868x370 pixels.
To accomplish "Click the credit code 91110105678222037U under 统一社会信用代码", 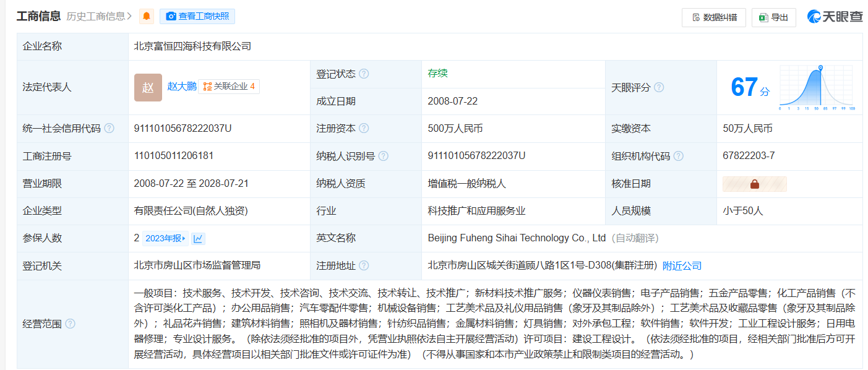I will coord(183,129).
